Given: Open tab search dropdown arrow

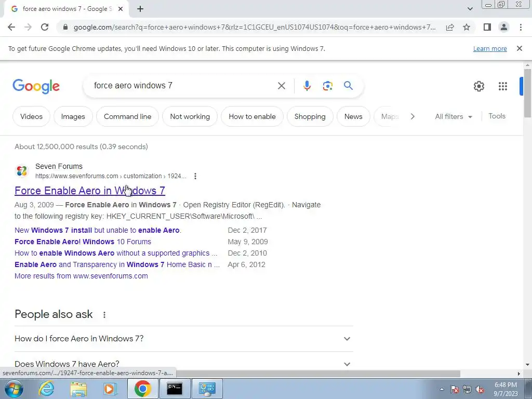Looking at the screenshot, I should point(470,9).
